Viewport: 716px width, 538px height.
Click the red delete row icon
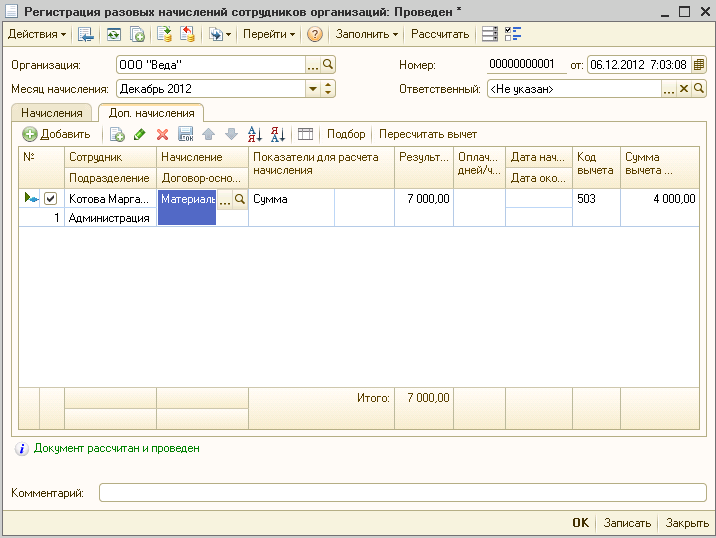tap(162, 134)
